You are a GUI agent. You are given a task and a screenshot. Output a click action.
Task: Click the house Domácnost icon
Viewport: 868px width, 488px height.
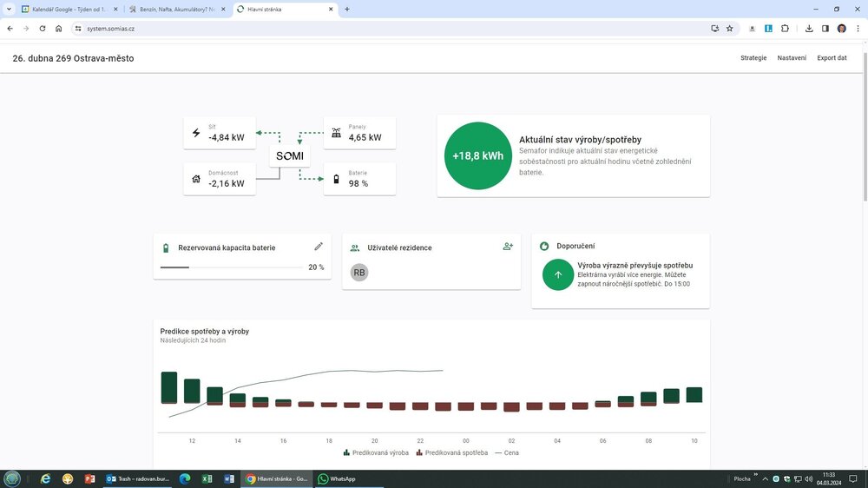196,179
